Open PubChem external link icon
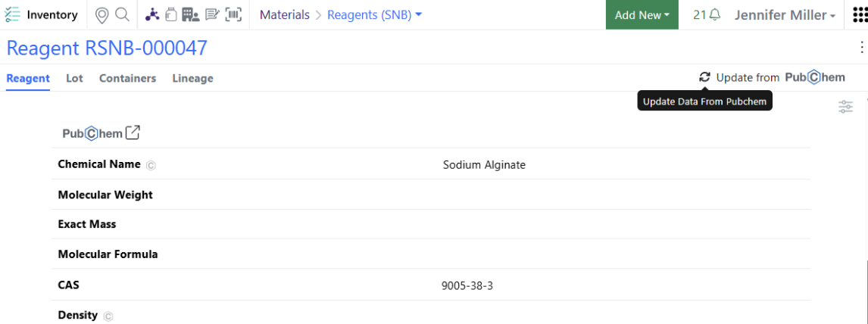868x324 pixels. [x=133, y=132]
